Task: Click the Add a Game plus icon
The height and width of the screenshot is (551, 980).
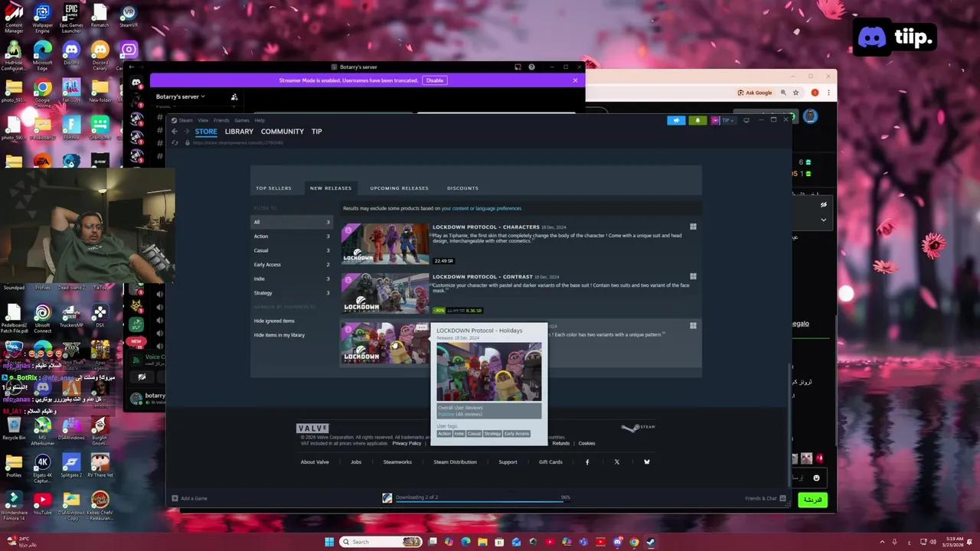Action: (x=175, y=498)
